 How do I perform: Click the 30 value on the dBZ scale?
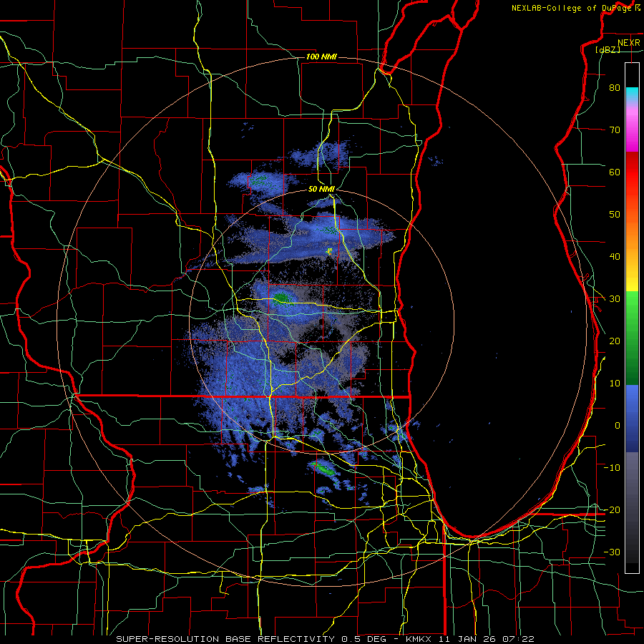tap(615, 299)
